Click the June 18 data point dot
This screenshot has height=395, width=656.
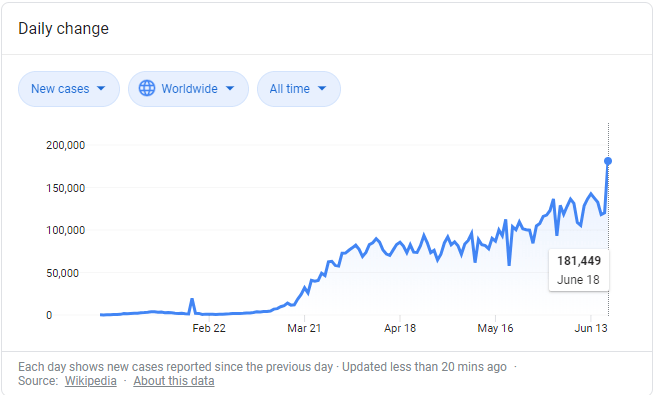[608, 161]
